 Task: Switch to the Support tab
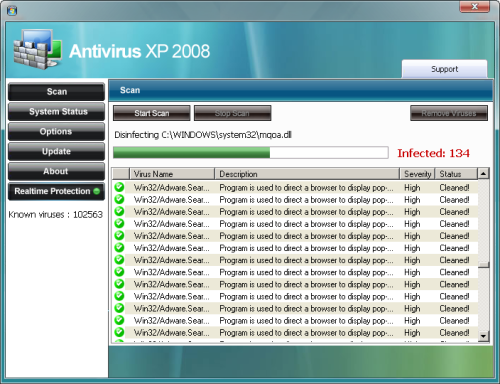pyautogui.click(x=444, y=69)
